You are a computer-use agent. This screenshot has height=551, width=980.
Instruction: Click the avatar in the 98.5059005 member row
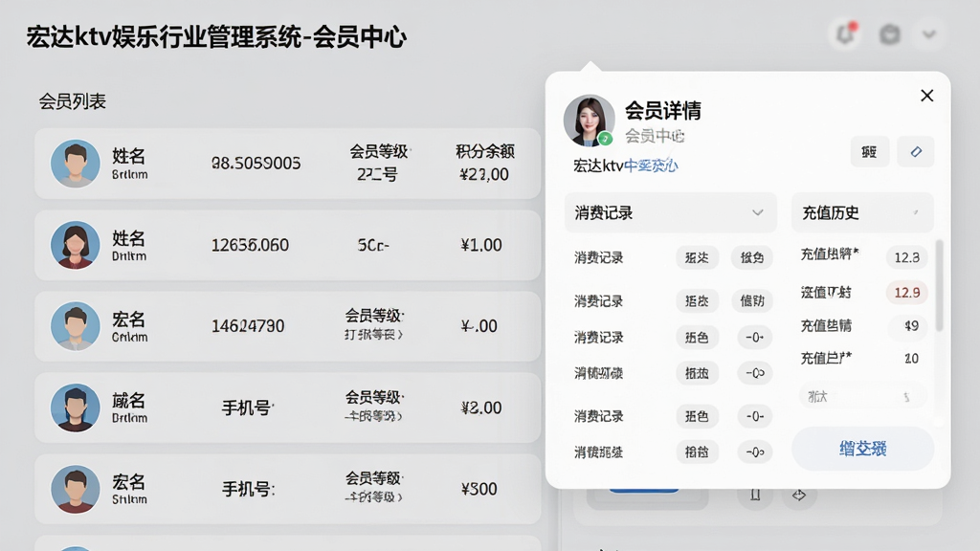coord(75,164)
